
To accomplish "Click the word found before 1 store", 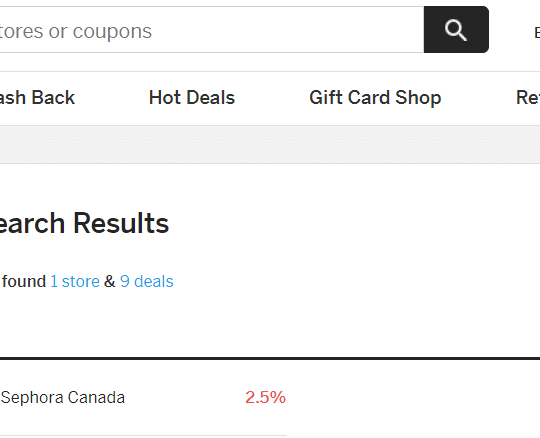I will (x=24, y=281).
